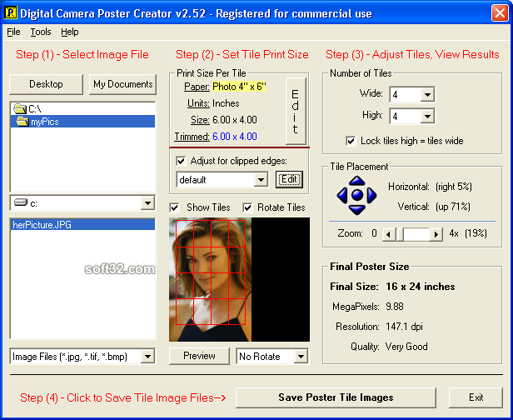
Task: Click the MegaPixels 9.88 value
Action: click(x=395, y=307)
